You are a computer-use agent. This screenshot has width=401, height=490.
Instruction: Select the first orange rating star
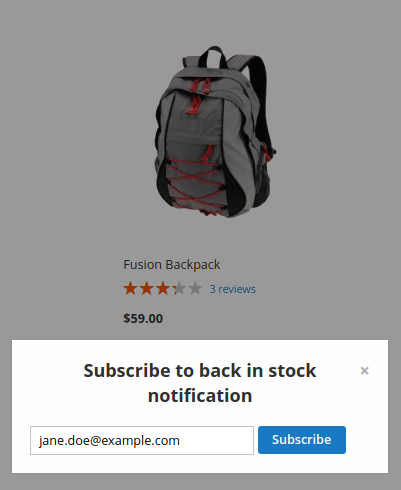pos(130,288)
